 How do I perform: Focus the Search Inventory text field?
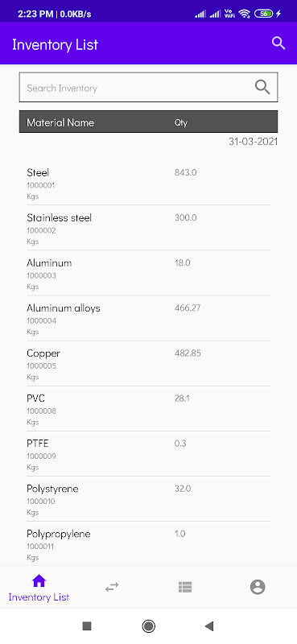tap(148, 87)
